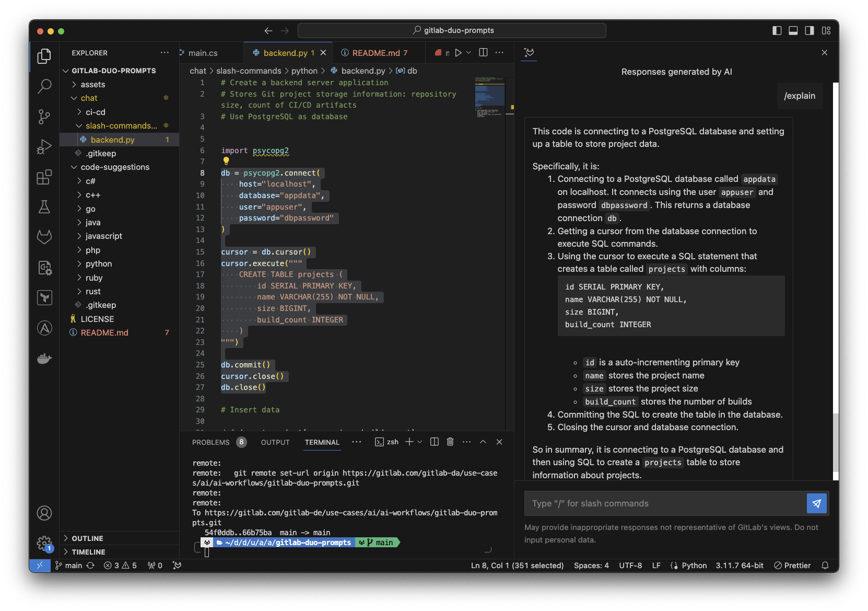Select the Docker whale icon
Image resolution: width=868 pixels, height=611 pixels.
(44, 358)
